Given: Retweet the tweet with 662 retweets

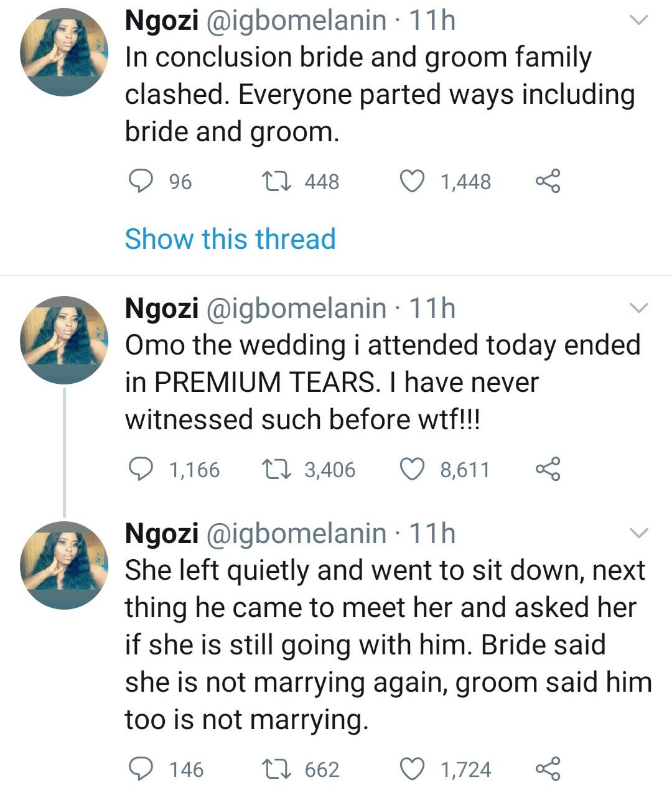Looking at the screenshot, I should [272, 769].
